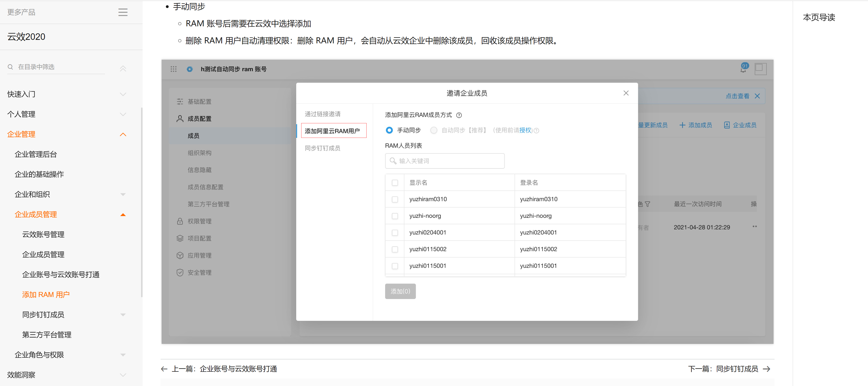Click the 安全管理 shield icon
The height and width of the screenshot is (386, 868).
pyautogui.click(x=180, y=272)
